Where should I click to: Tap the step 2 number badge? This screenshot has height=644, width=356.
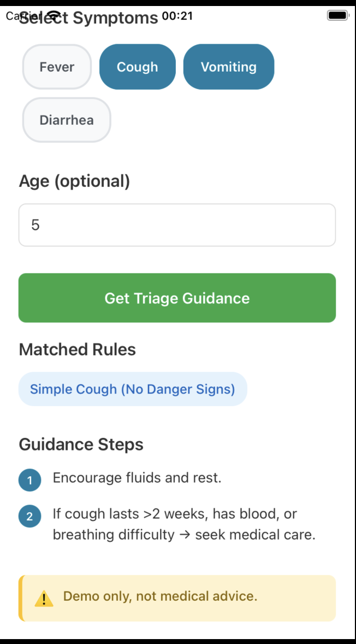(x=29, y=517)
